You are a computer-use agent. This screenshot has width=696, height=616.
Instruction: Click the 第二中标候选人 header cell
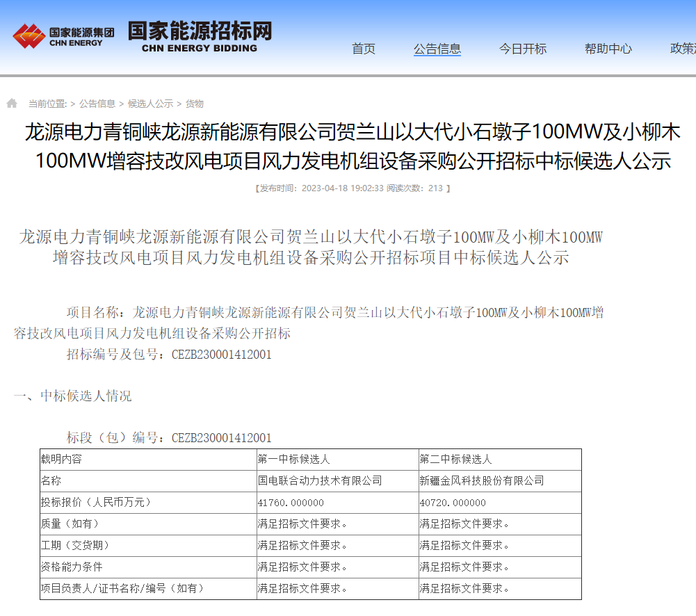tap(500, 460)
